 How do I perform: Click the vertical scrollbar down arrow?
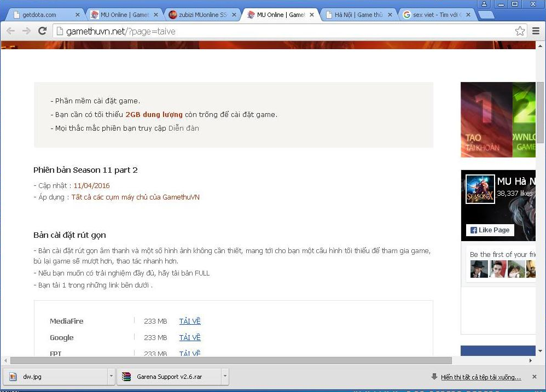point(540,351)
